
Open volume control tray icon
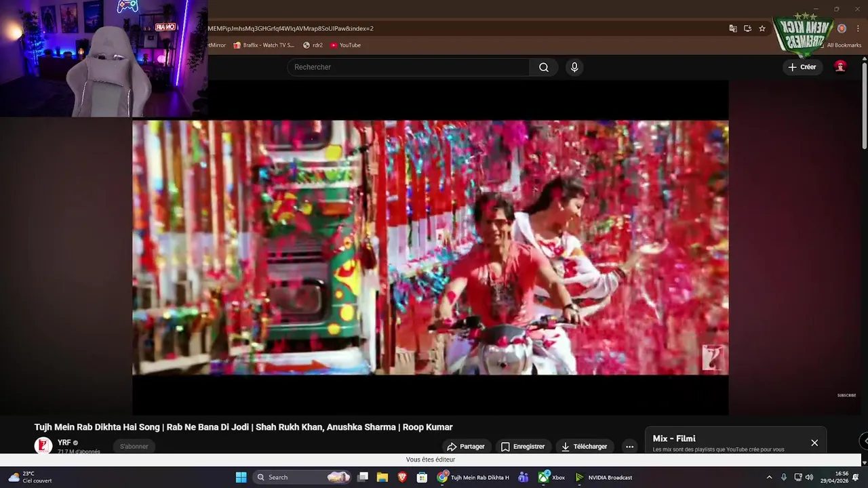809,477
